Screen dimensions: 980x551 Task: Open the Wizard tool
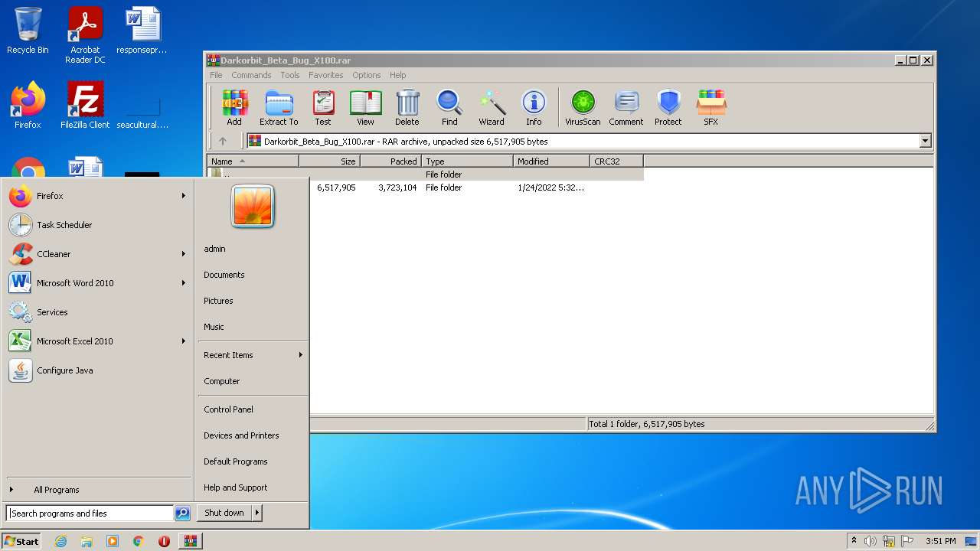[x=492, y=107]
